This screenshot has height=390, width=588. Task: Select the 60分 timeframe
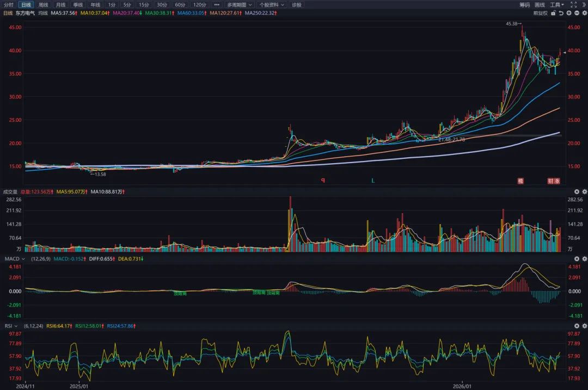180,5
